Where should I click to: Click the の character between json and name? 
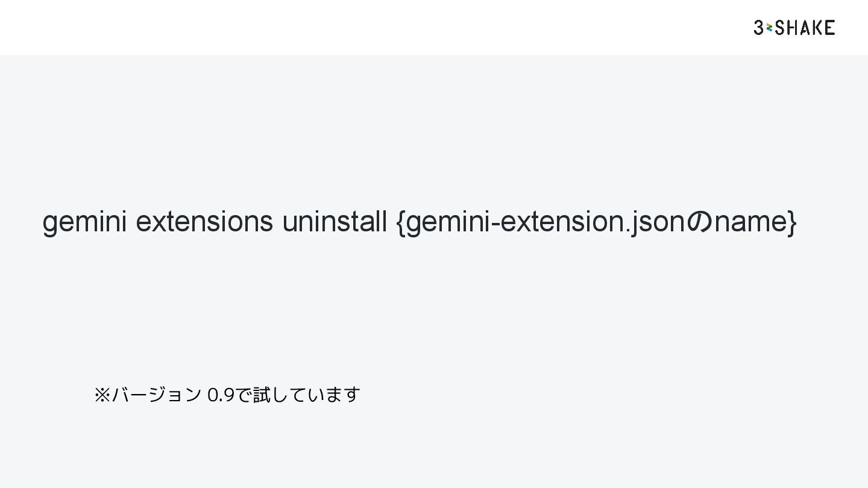[x=699, y=221]
